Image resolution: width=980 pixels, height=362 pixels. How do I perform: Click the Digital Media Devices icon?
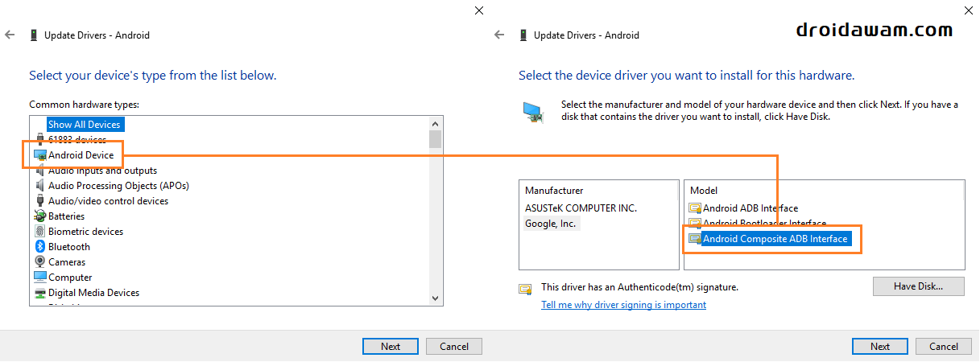tap(40, 293)
